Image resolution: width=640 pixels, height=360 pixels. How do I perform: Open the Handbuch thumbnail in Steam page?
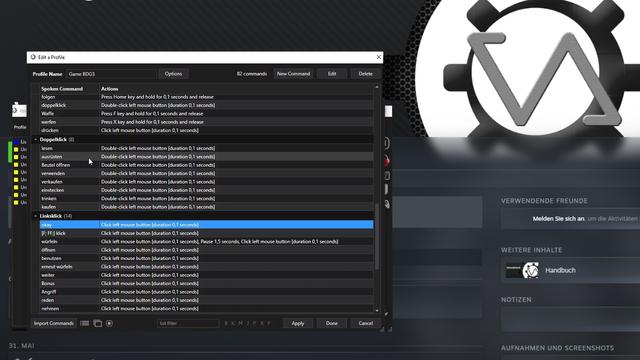tap(522, 270)
